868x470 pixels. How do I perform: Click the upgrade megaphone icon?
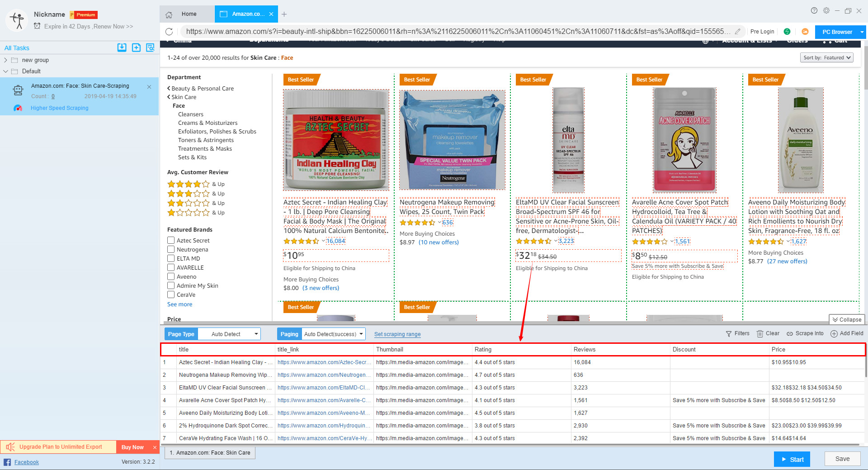(10, 447)
